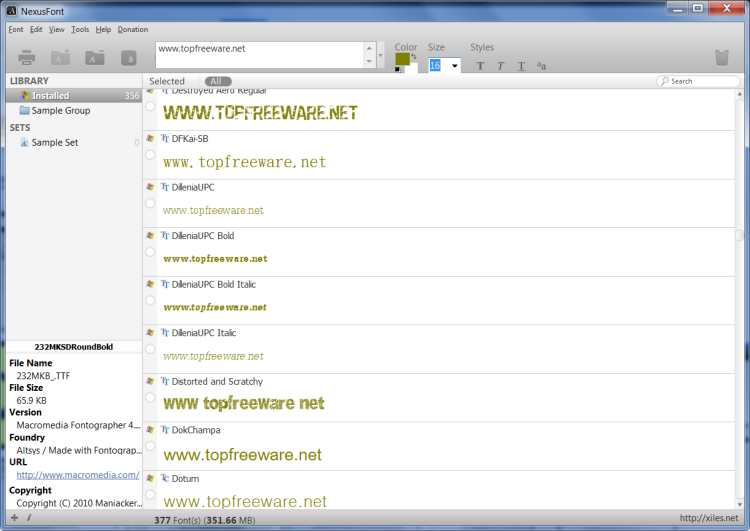Select the radio circle for Distorted and Scratchy
Image resolution: width=750 pixels, height=531 pixels.
[x=150, y=398]
